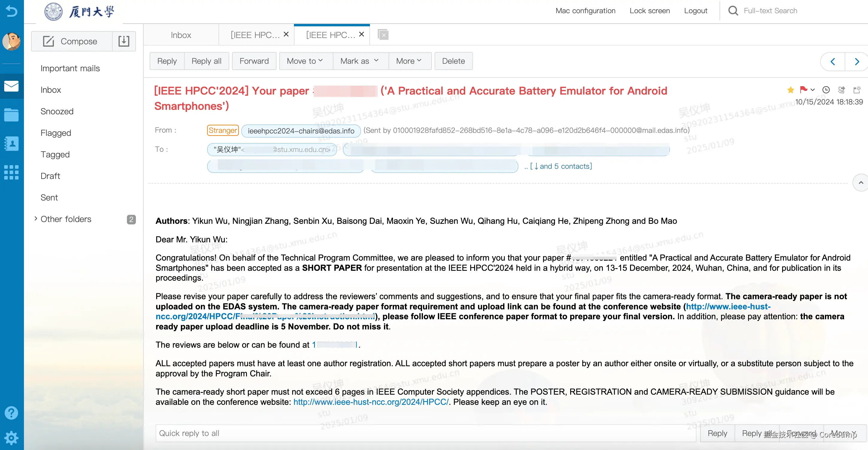Open the folder icon in left sidebar
Viewport: 868px width, 450px height.
pyautogui.click(x=11, y=115)
